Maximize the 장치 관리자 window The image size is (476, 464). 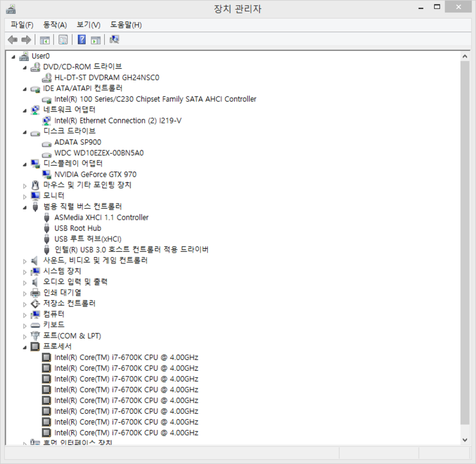[437, 7]
